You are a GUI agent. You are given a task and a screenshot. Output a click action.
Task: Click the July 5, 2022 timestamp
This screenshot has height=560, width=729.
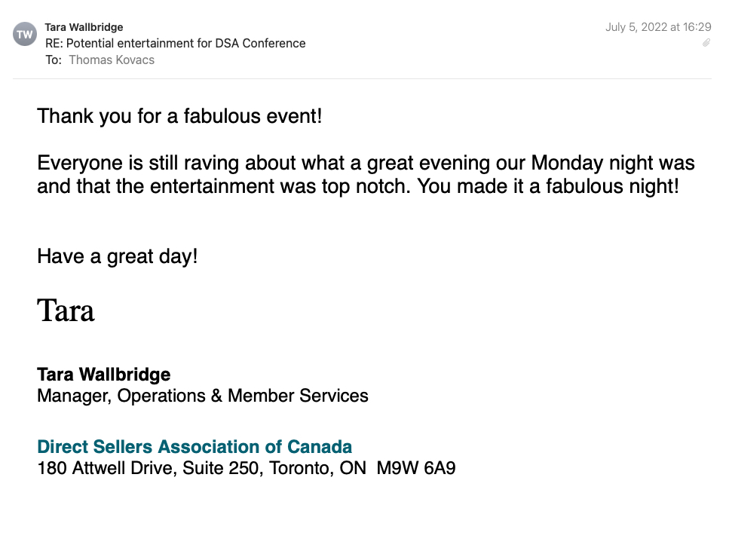654,27
